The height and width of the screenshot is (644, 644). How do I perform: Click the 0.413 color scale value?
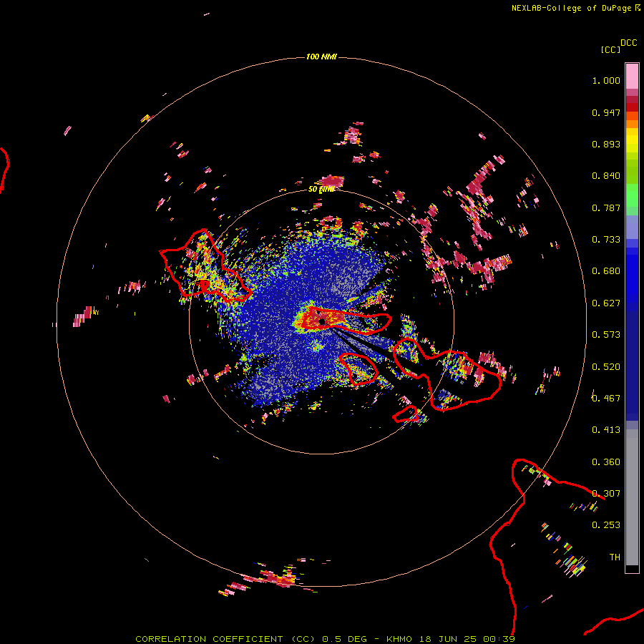tap(606, 430)
